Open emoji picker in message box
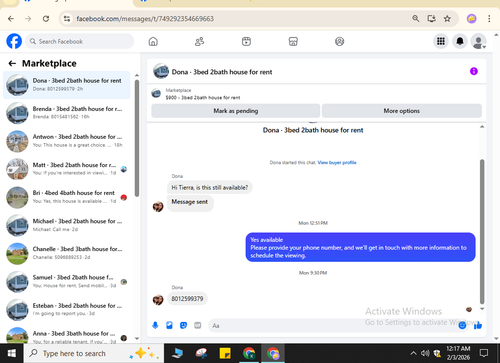The height and width of the screenshot is (363, 500). [x=462, y=325]
